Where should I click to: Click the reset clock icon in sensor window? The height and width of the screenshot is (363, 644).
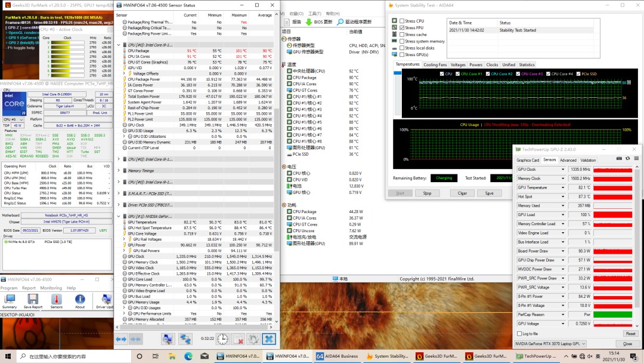point(222,339)
